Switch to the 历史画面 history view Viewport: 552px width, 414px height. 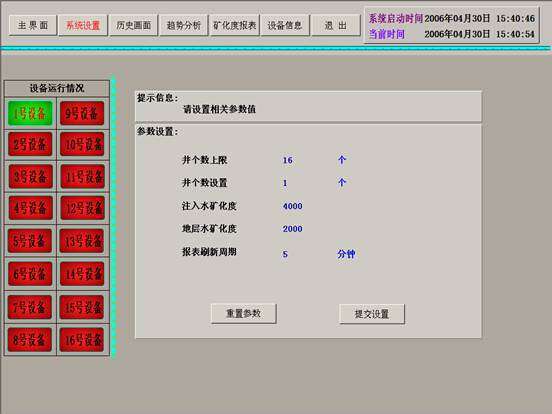coord(133,25)
